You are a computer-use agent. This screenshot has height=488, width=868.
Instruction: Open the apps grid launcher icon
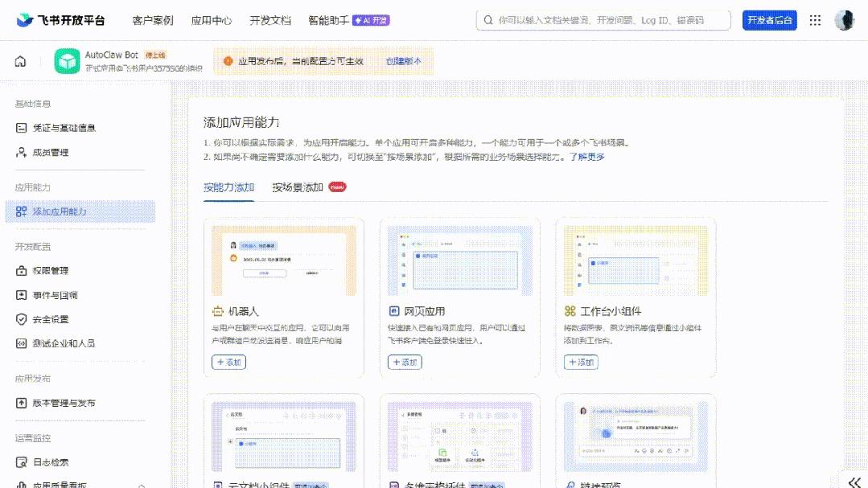pos(815,20)
